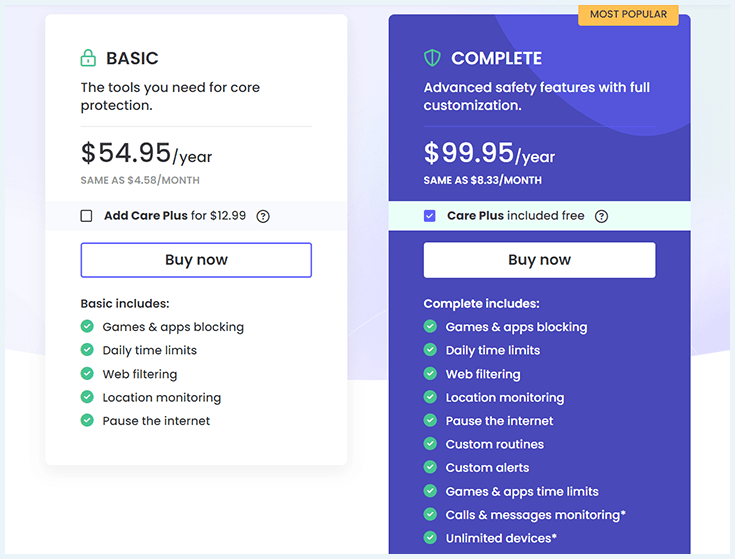Click 'Custom routines' feature text
The height and width of the screenshot is (559, 735).
[495, 444]
